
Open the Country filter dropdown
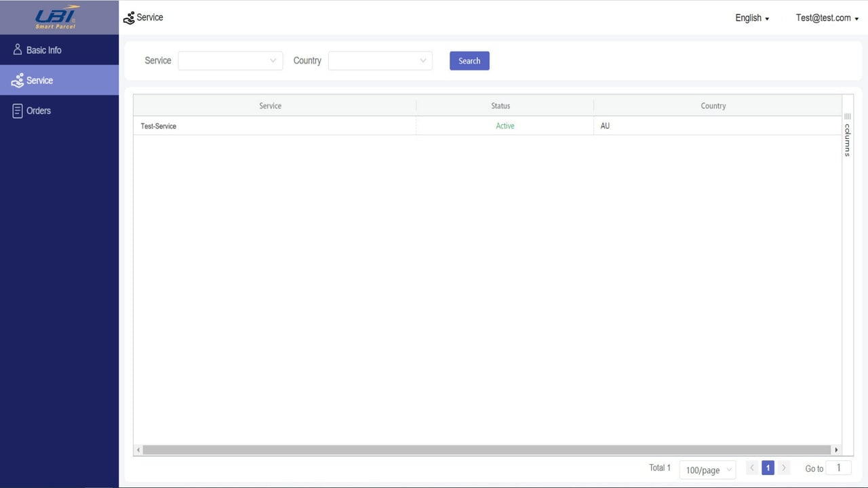[380, 61]
